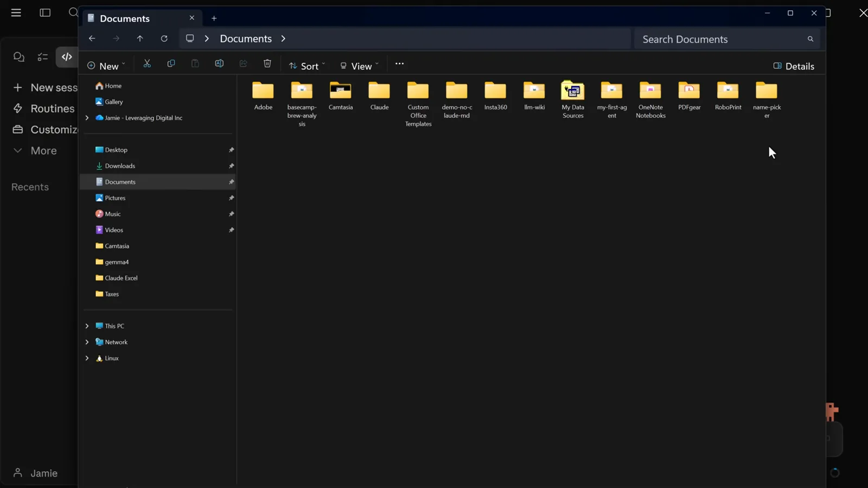Select the demo-no-claude-md folder

[x=457, y=100]
